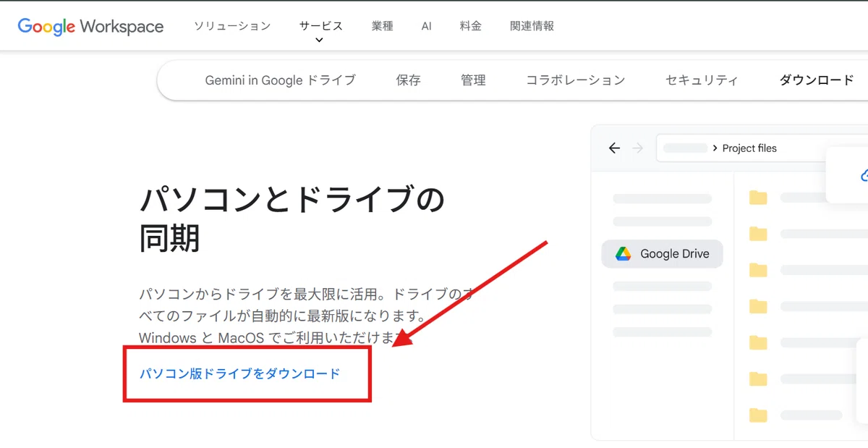Jump to Gemini in Google ドライブ section
868x448 pixels.
pyautogui.click(x=281, y=80)
